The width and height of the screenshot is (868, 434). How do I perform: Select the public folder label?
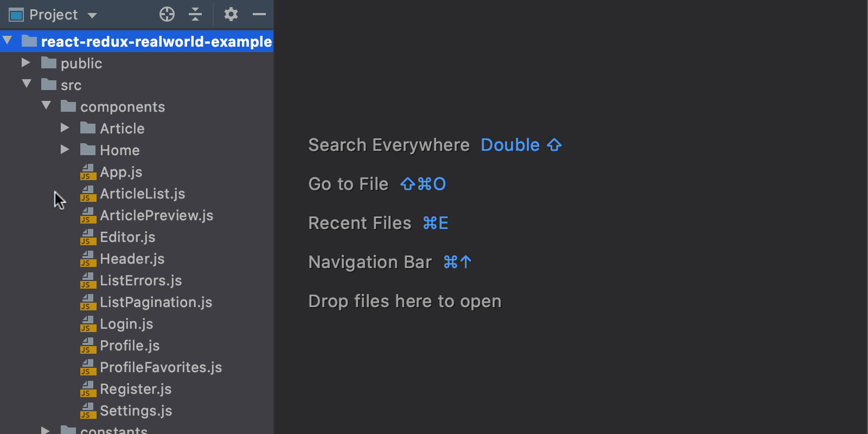tap(81, 64)
